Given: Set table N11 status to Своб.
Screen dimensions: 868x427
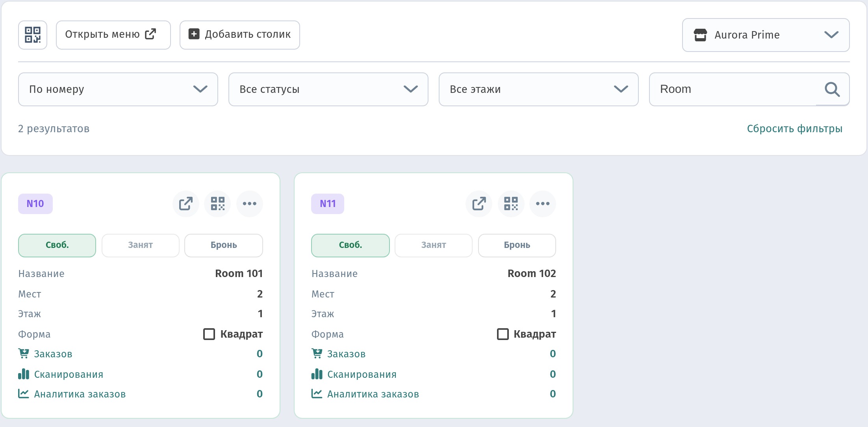Looking at the screenshot, I should click(351, 246).
